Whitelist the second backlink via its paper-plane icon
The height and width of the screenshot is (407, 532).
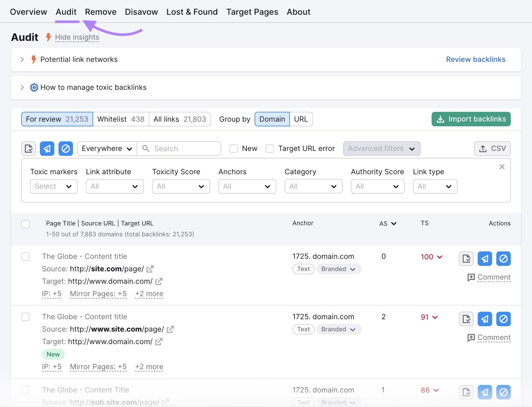484,318
